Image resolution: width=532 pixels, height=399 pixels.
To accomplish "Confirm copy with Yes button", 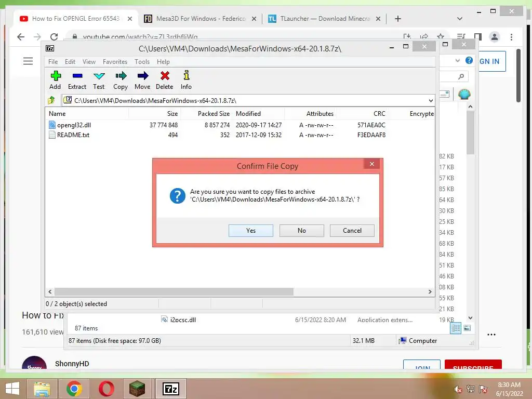I will 251,230.
